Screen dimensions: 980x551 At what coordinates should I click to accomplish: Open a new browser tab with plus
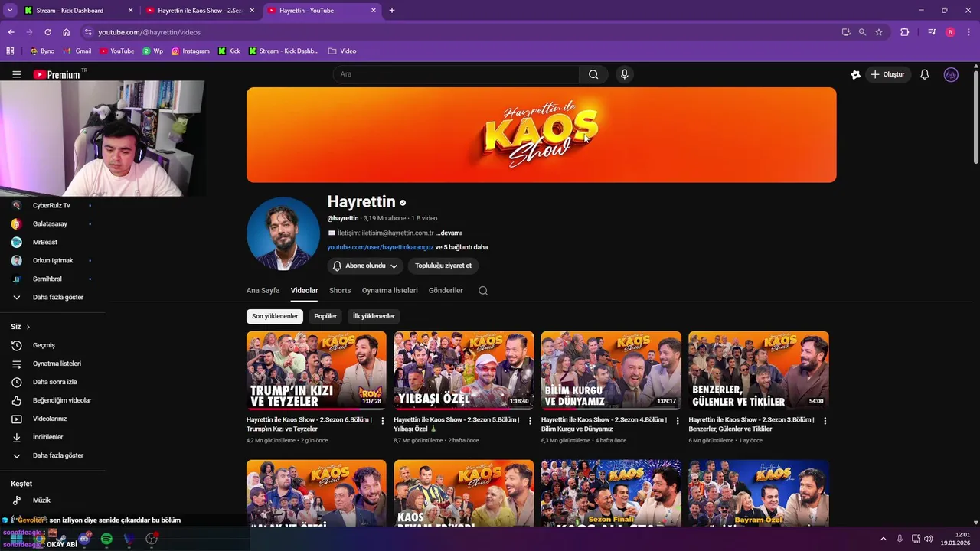coord(392,11)
